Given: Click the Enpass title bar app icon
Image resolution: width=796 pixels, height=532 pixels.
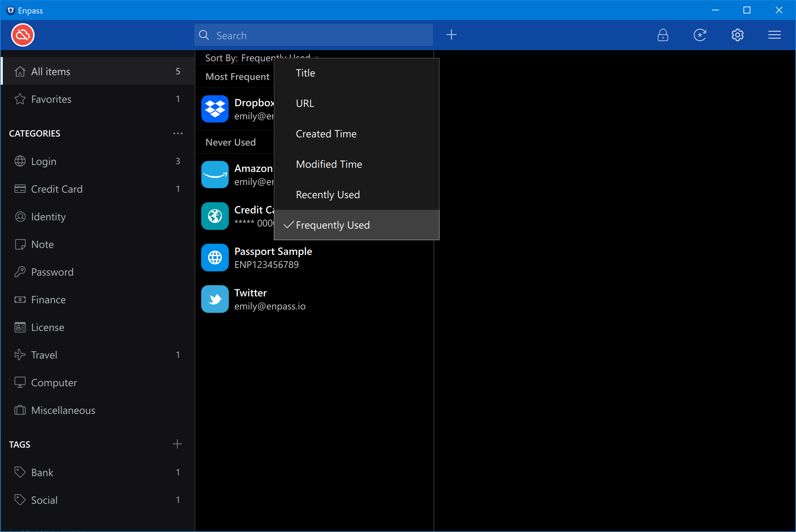Looking at the screenshot, I should pyautogui.click(x=11, y=10).
